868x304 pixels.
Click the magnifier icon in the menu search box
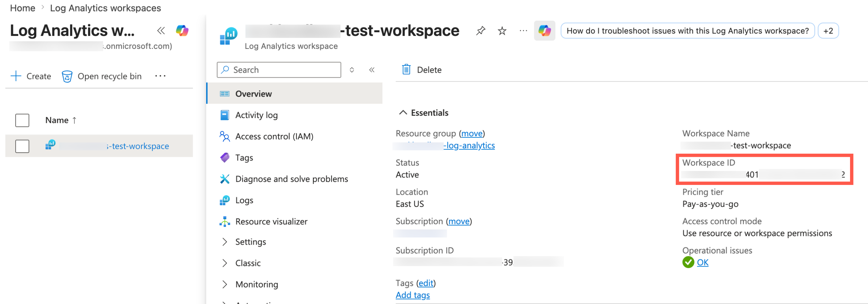225,70
